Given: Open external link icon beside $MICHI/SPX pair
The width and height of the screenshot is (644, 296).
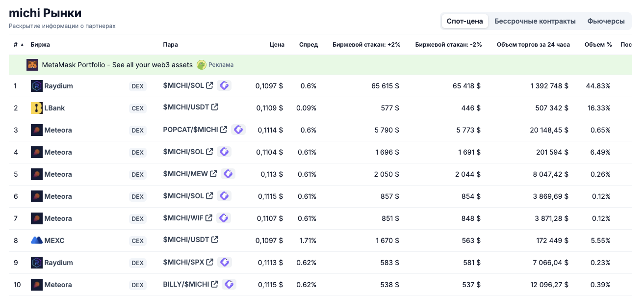Looking at the screenshot, I should [x=209, y=262].
